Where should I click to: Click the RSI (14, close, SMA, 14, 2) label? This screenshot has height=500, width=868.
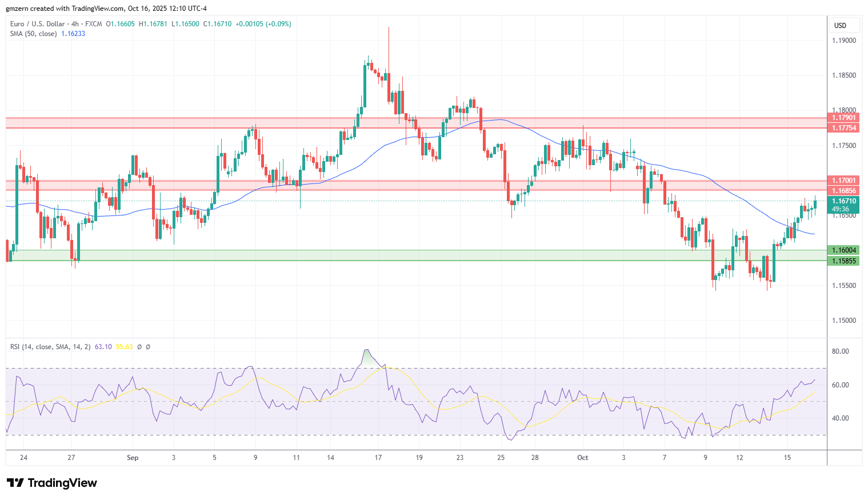click(50, 347)
